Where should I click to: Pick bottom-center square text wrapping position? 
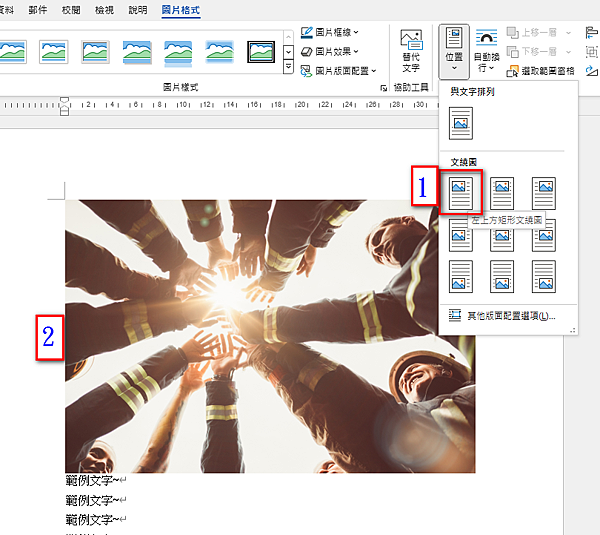[x=502, y=275]
